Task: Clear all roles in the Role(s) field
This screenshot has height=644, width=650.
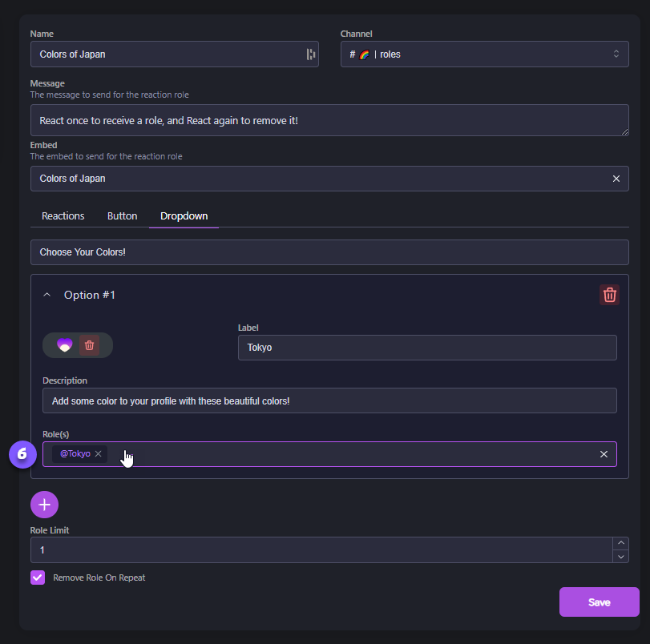Action: pos(604,454)
